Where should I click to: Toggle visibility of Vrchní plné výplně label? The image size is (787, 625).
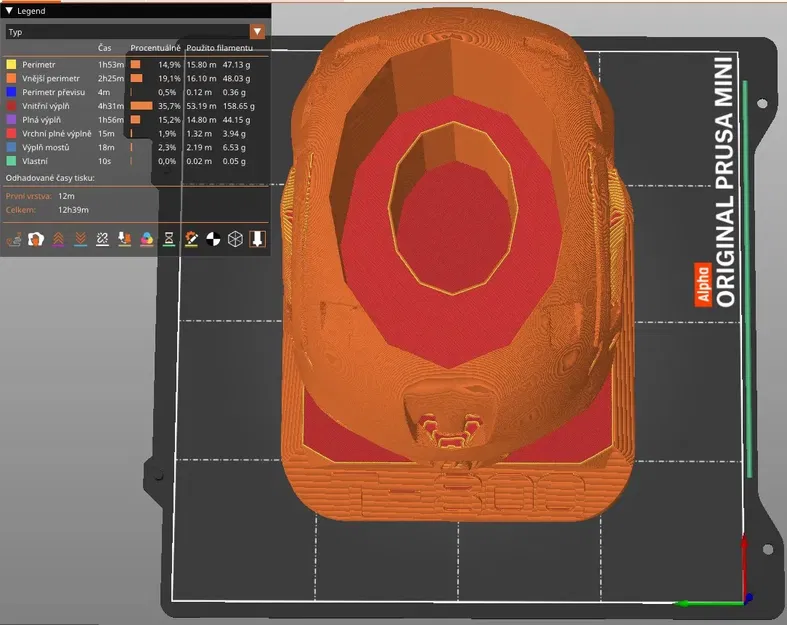(57, 134)
